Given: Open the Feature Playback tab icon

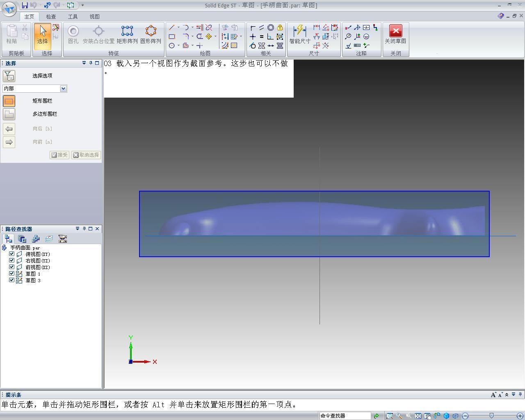Looking at the screenshot, I should point(63,239).
